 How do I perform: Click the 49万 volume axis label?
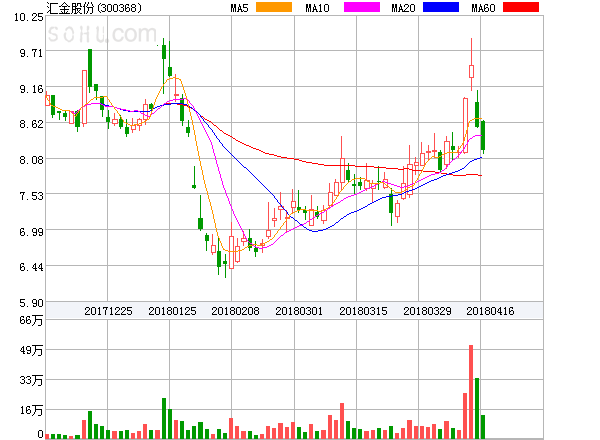(31, 350)
